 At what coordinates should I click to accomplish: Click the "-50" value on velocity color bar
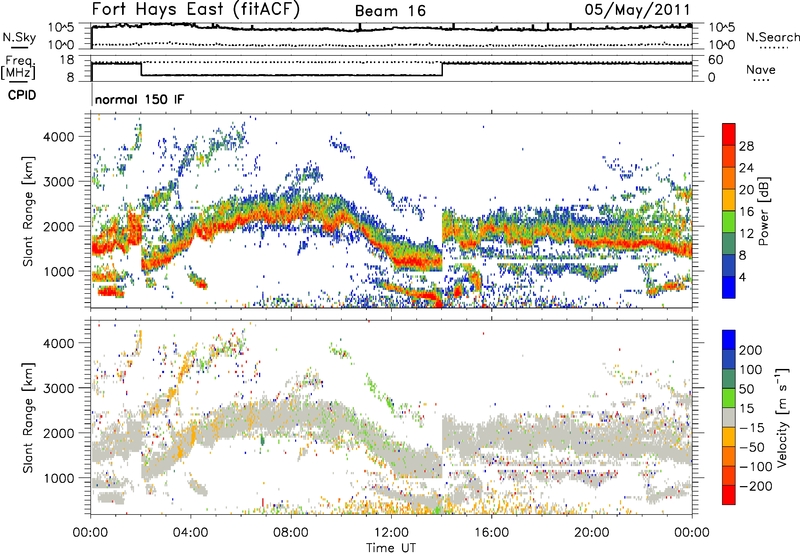[752, 447]
